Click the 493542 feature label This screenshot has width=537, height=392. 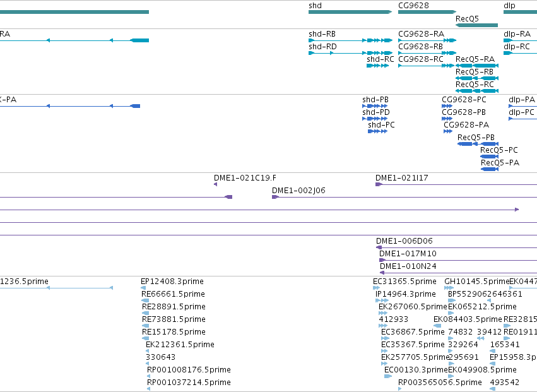pyautogui.click(x=505, y=383)
